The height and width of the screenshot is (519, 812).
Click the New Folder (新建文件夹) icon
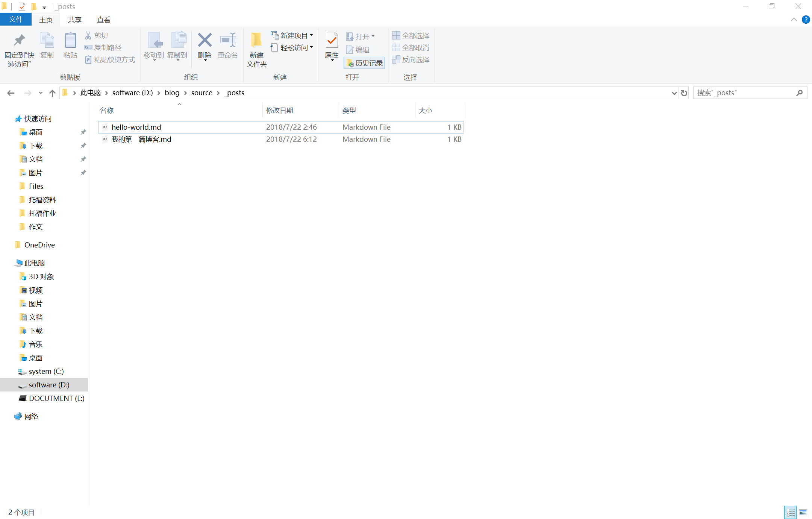256,41
